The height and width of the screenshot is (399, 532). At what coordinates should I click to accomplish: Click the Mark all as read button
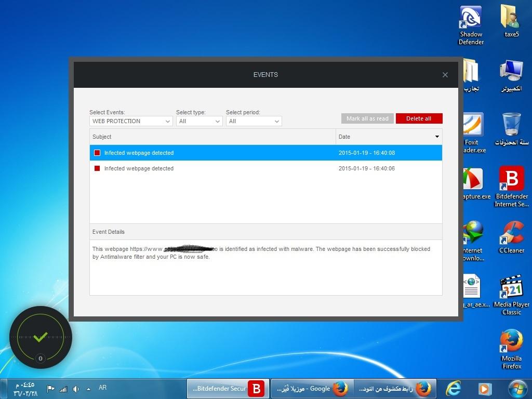pos(367,118)
